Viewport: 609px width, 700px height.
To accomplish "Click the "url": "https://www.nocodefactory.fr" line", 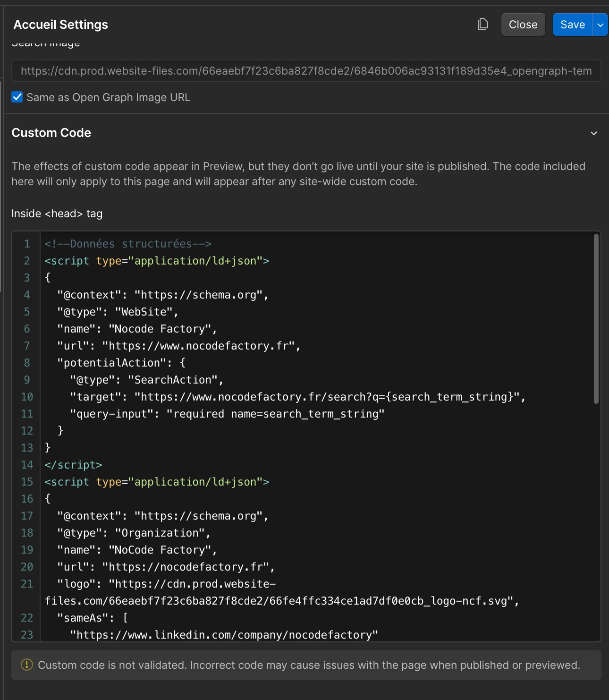I will pyautogui.click(x=179, y=346).
